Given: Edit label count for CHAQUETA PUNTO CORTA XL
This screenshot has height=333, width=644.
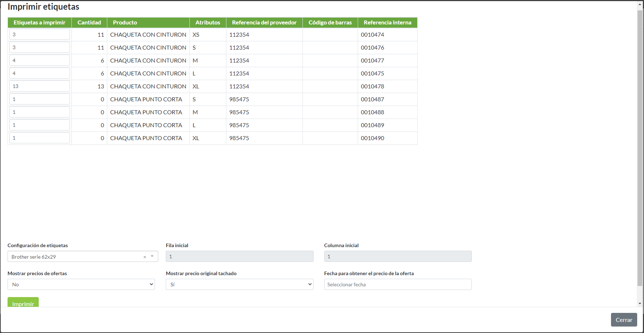Looking at the screenshot, I should 39,138.
